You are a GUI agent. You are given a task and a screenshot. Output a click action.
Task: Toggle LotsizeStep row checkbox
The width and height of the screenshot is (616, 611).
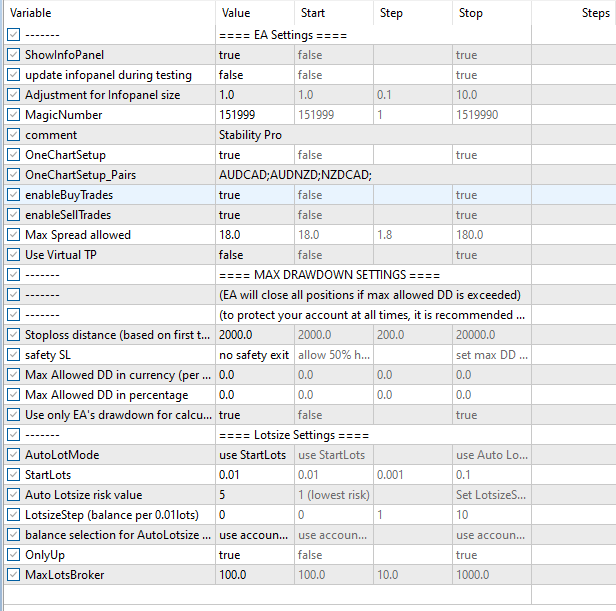click(x=13, y=515)
